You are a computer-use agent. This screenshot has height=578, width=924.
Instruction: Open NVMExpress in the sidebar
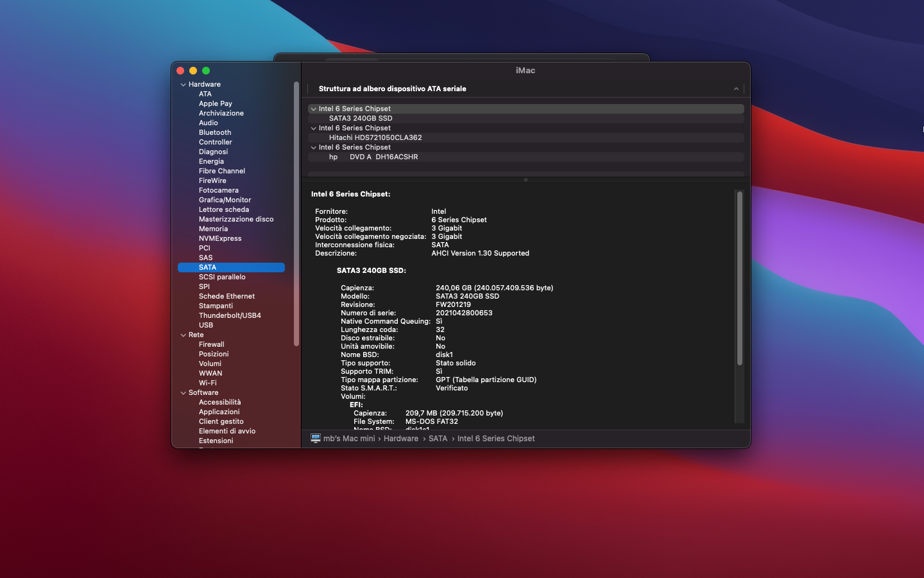220,238
